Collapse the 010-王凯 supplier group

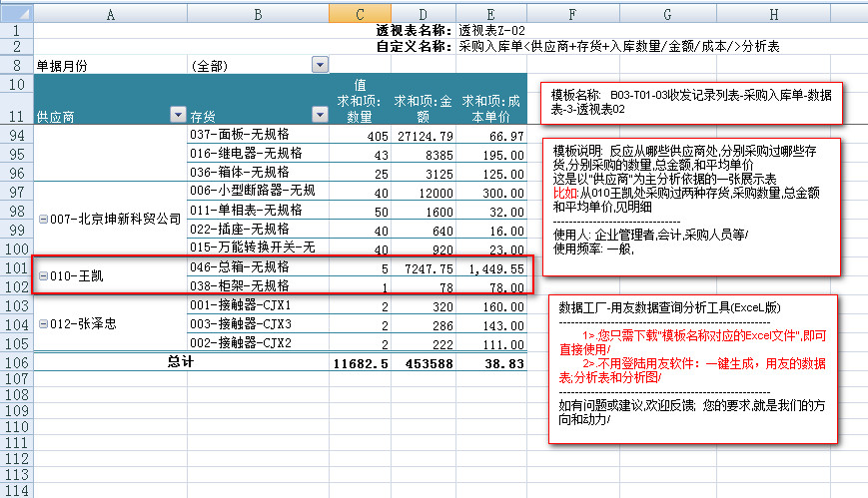point(42,275)
